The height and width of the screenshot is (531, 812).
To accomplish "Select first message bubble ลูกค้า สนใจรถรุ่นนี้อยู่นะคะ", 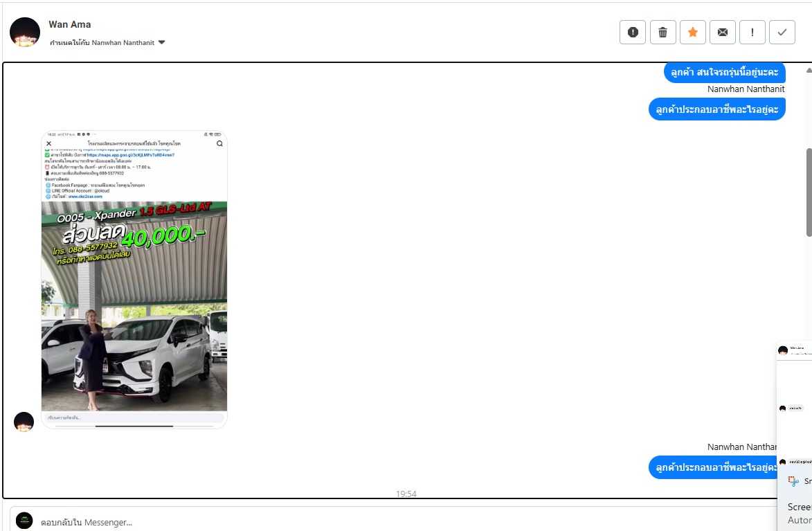I will [x=725, y=72].
